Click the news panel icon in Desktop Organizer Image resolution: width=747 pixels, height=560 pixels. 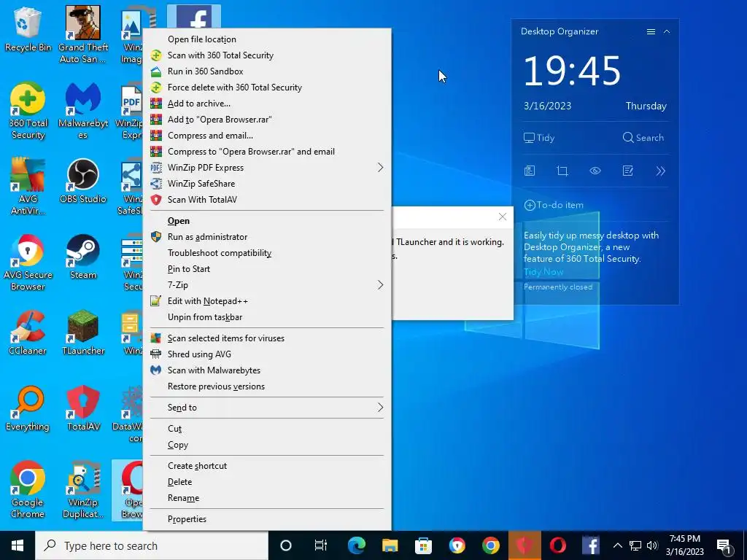coord(530,171)
